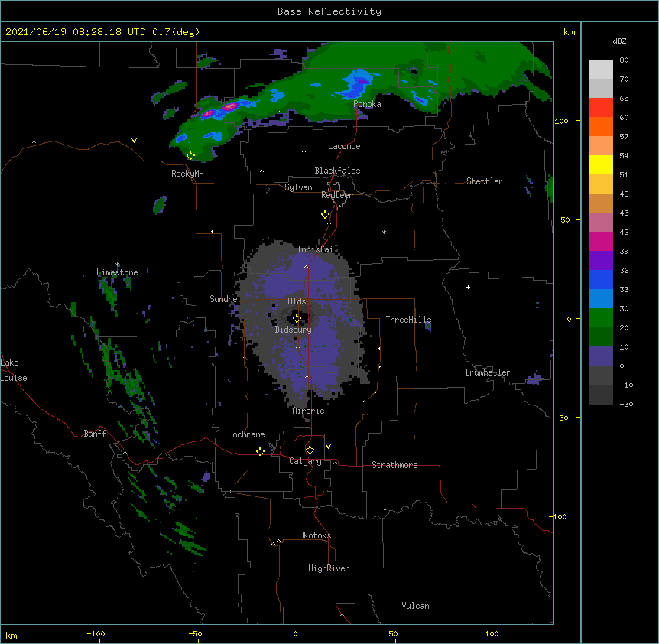Select the yellow 54 dBZ legend swatch
The image size is (659, 644).
tap(601, 164)
